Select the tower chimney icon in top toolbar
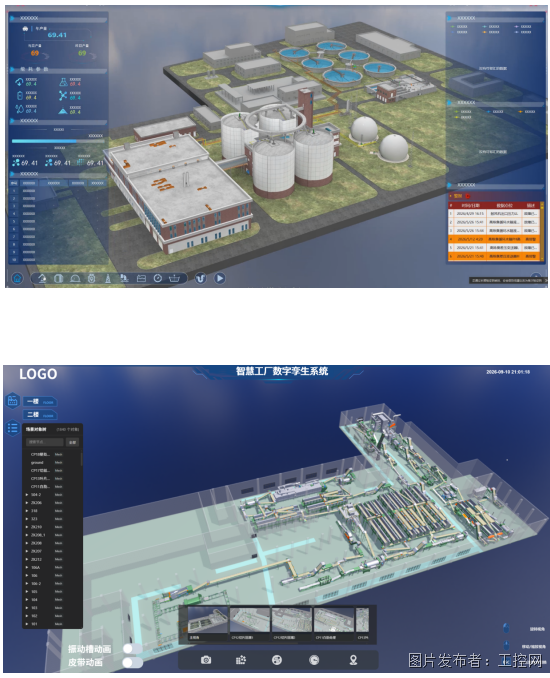550x678 pixels. (108, 278)
